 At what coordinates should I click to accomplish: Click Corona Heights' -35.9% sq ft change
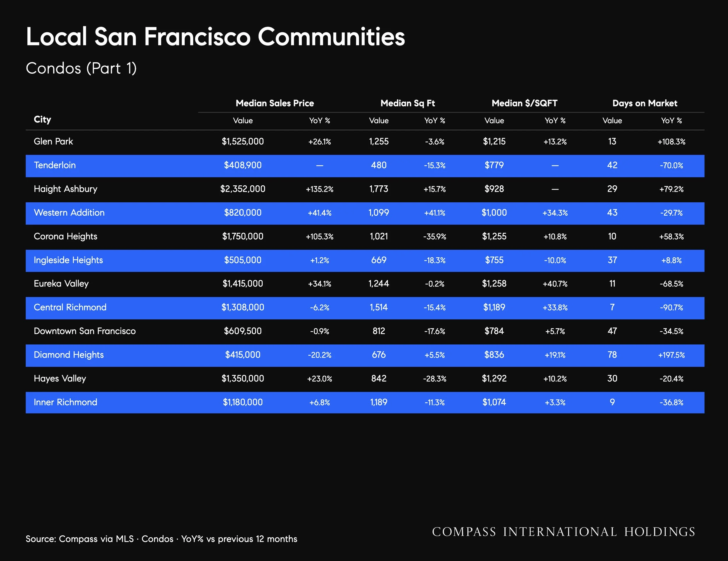[435, 236]
